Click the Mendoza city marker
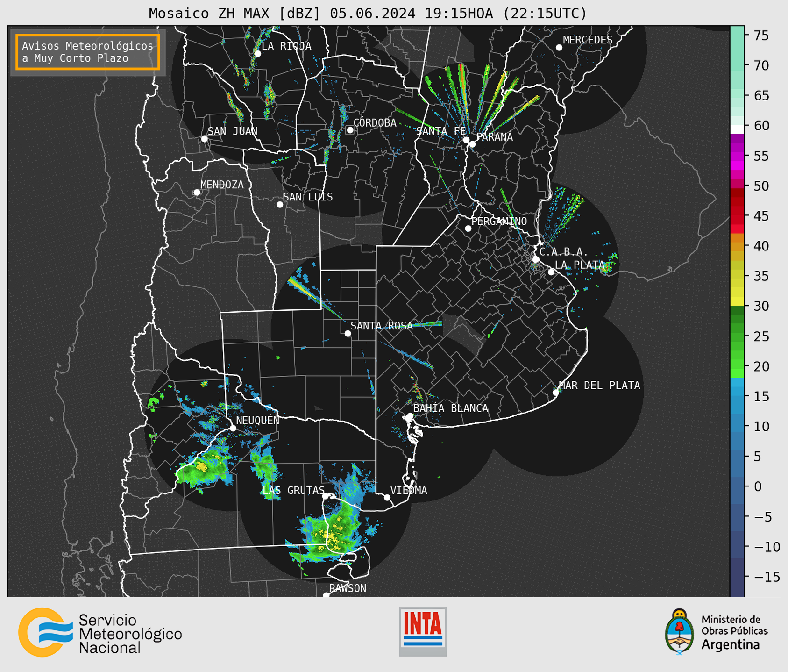This screenshot has height=672, width=788. click(197, 193)
